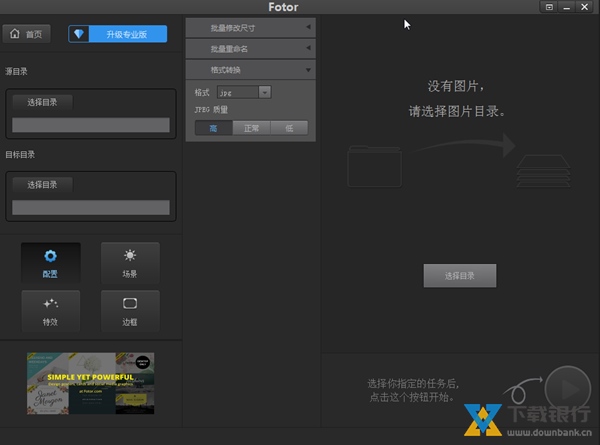This screenshot has height=445, width=600.
Task: Click the empty folder icon in preview area
Action: (x=375, y=166)
